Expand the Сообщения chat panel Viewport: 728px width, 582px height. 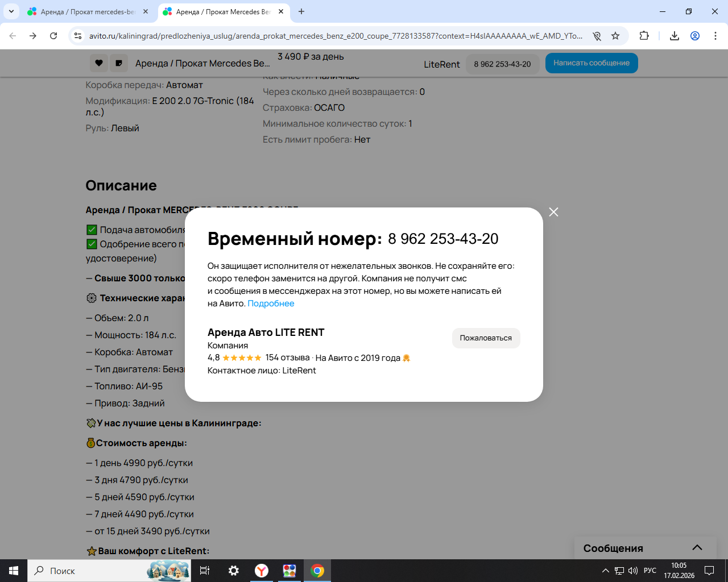645,548
